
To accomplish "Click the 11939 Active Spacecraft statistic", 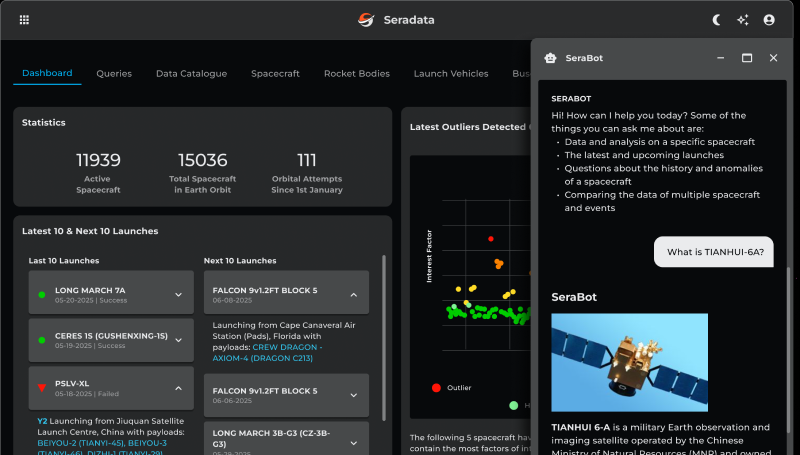I will 98,174.
